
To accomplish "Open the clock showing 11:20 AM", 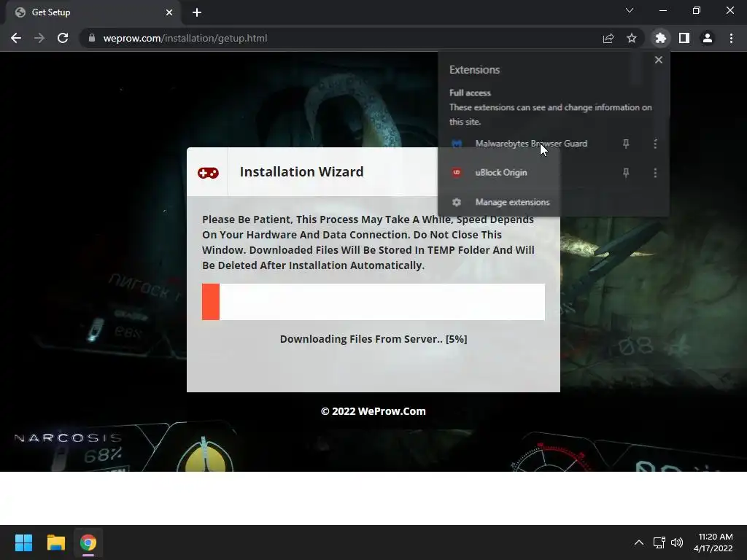I will click(713, 542).
